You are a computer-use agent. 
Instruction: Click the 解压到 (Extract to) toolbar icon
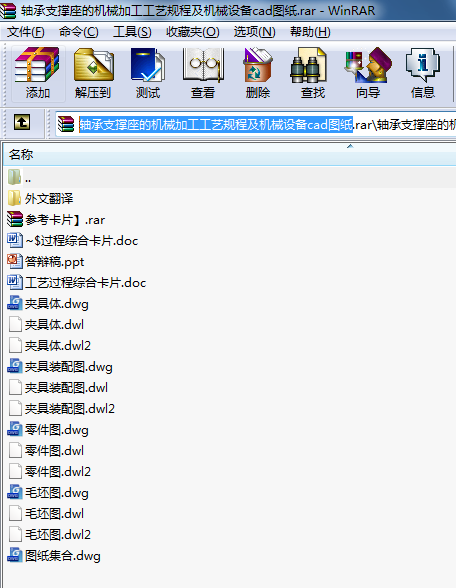click(94, 65)
